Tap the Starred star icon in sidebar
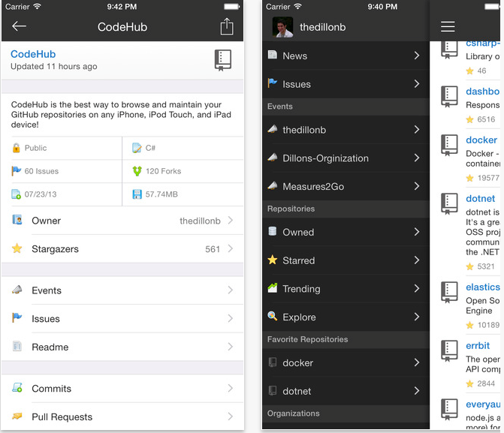This screenshot has height=433, width=504. coord(272,260)
